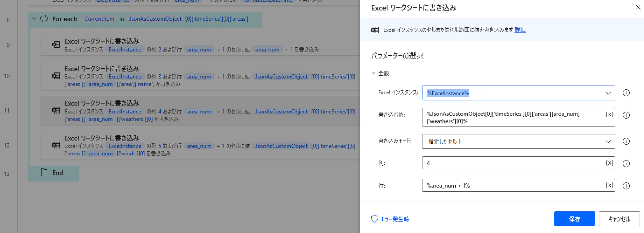Click JsonAsCustomObject variable in the For each row

coord(155,19)
